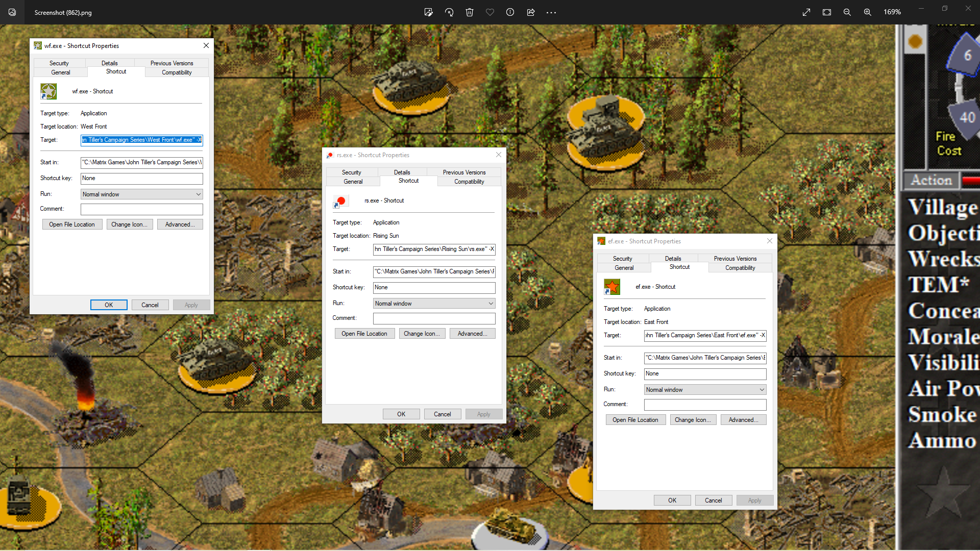Zoom in with the magnifier plus icon
Screen dimensions: 980x551
click(868, 12)
